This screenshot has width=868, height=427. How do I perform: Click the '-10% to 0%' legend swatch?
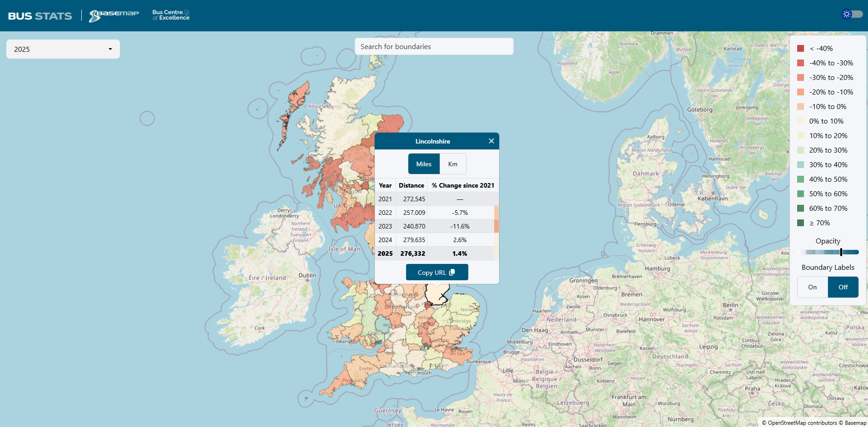[800, 107]
